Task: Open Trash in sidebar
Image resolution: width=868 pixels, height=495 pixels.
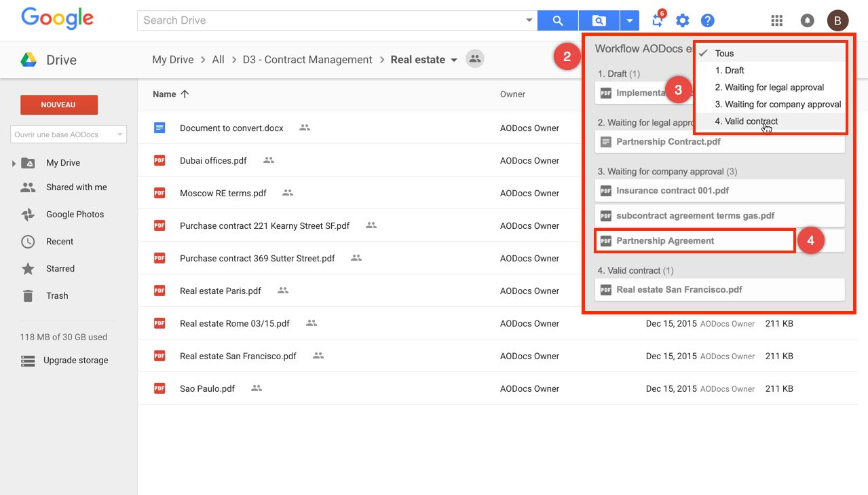Action: 57,296
